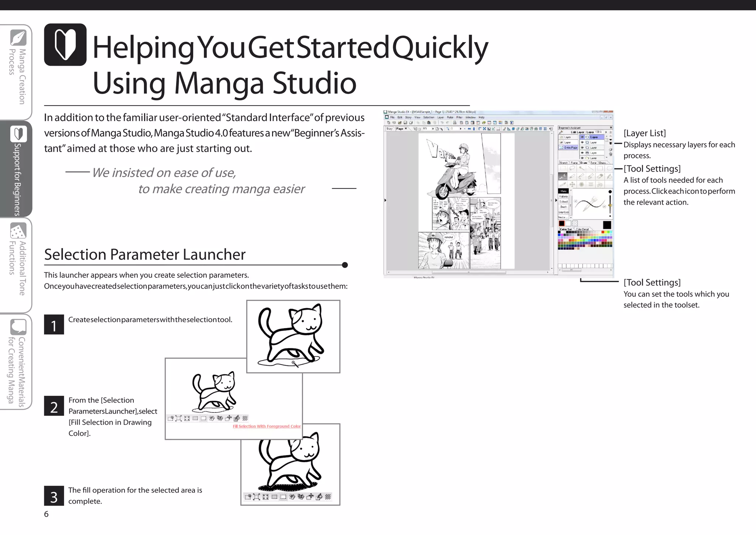Select the black foreground color swatch

(562, 223)
